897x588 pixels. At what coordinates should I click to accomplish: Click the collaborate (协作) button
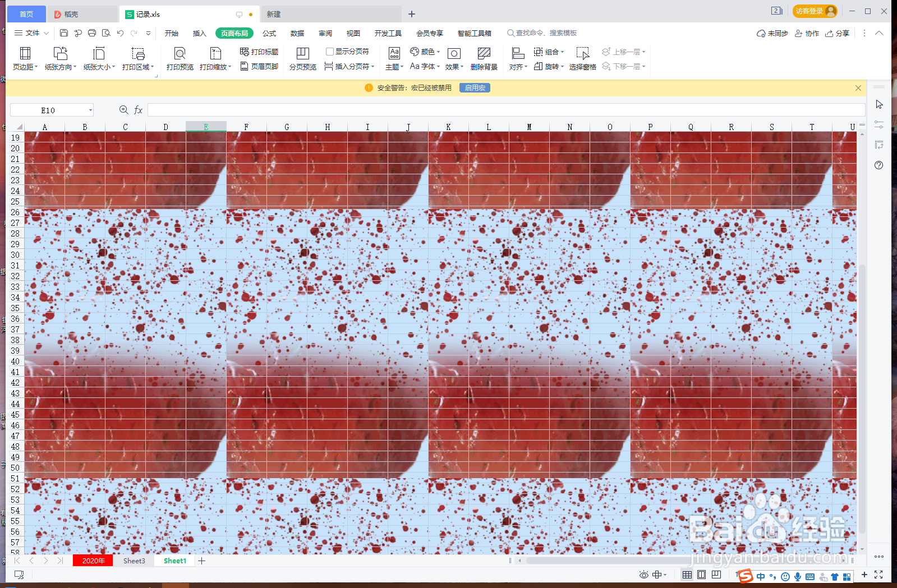pyautogui.click(x=807, y=33)
